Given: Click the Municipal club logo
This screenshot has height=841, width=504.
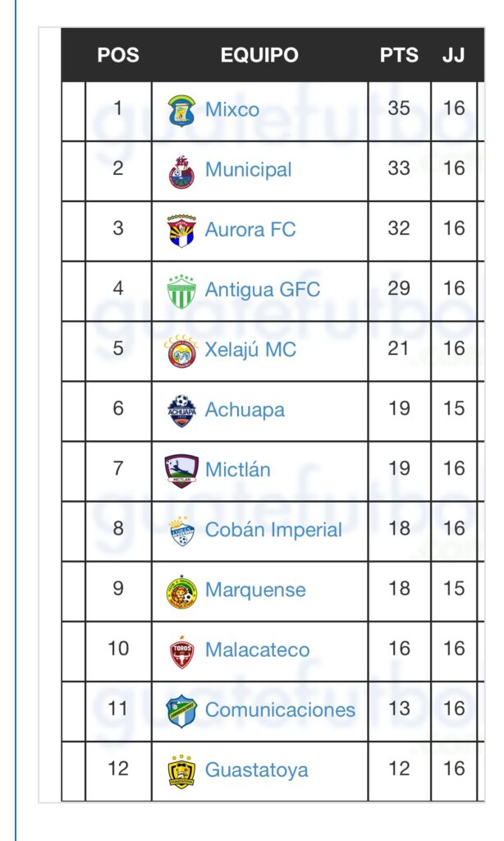Looking at the screenshot, I should pyautogui.click(x=181, y=171).
